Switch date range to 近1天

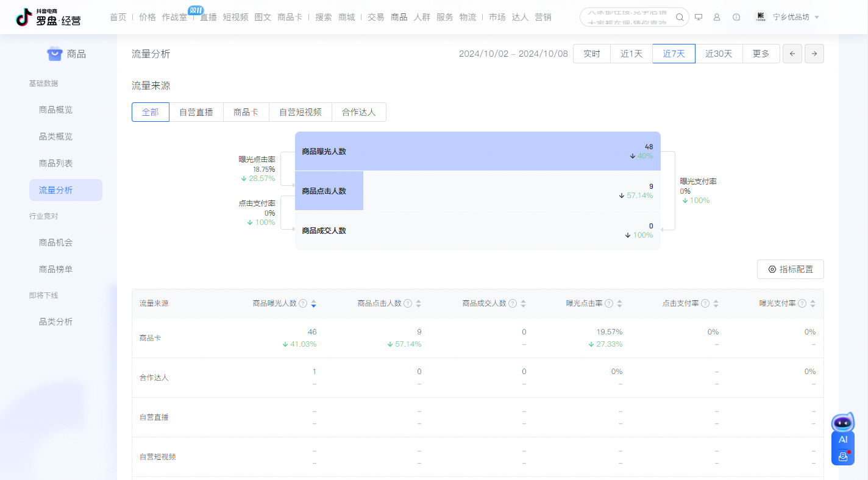click(631, 54)
